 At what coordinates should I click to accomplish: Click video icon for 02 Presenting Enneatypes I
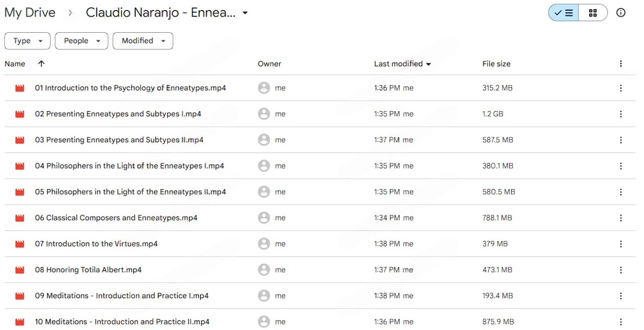click(x=20, y=114)
